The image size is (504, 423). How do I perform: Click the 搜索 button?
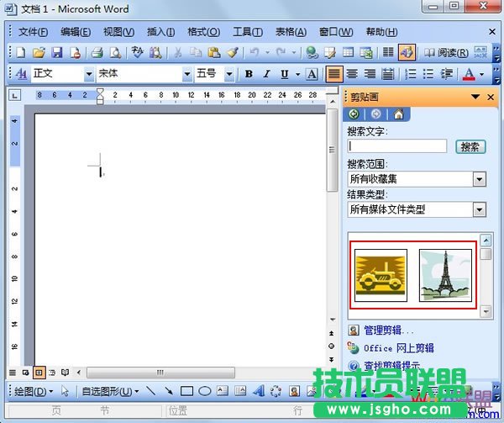click(x=470, y=146)
